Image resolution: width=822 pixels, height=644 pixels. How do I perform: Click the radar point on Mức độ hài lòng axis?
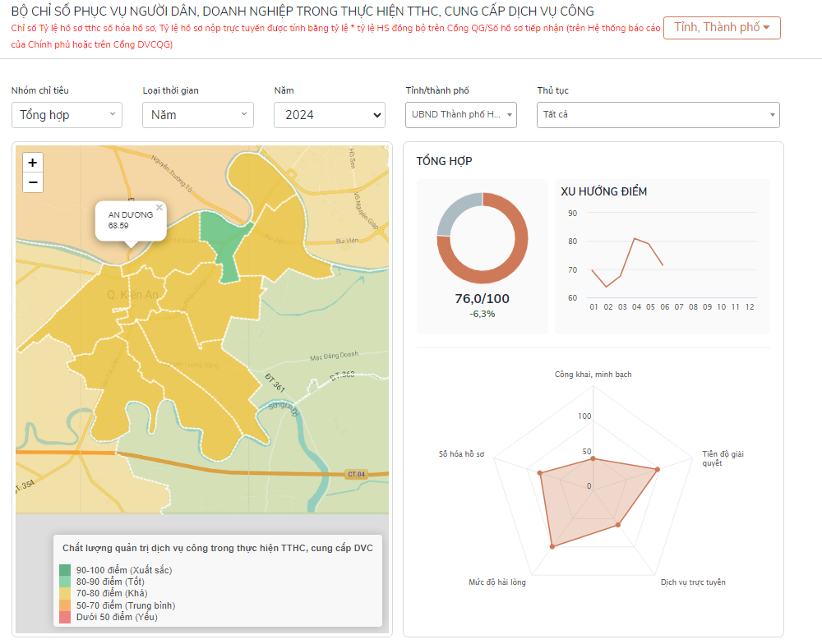coord(552,546)
